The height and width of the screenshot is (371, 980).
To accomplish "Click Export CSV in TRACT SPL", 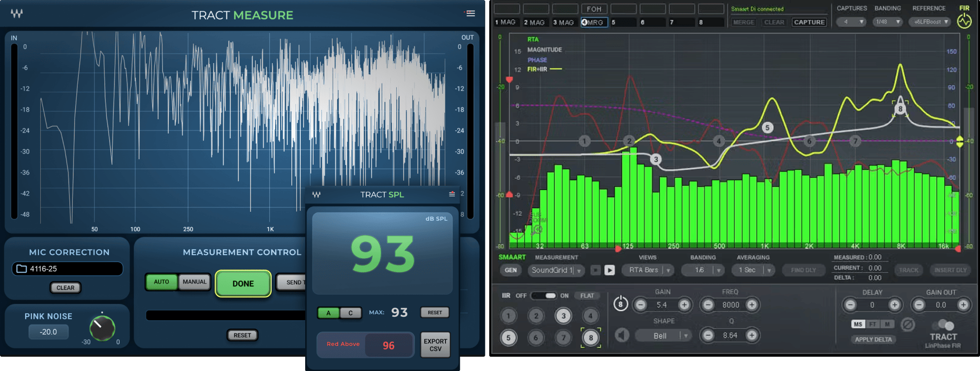I will click(x=436, y=345).
